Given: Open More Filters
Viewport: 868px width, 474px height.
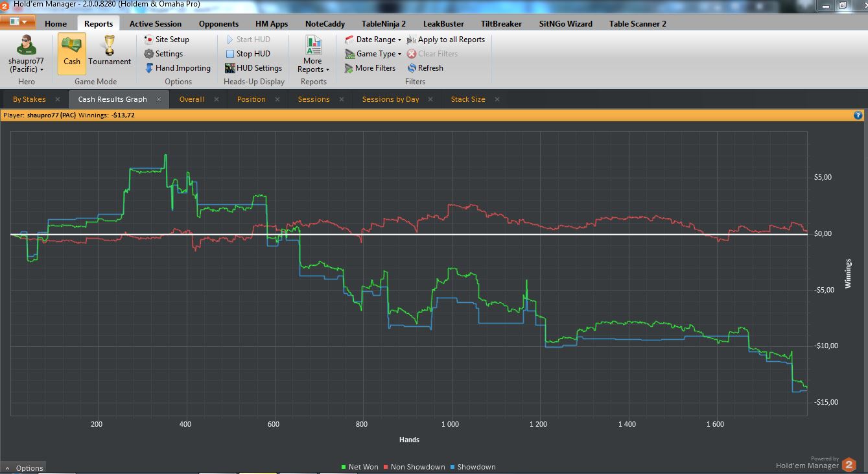Looking at the screenshot, I should click(x=369, y=68).
